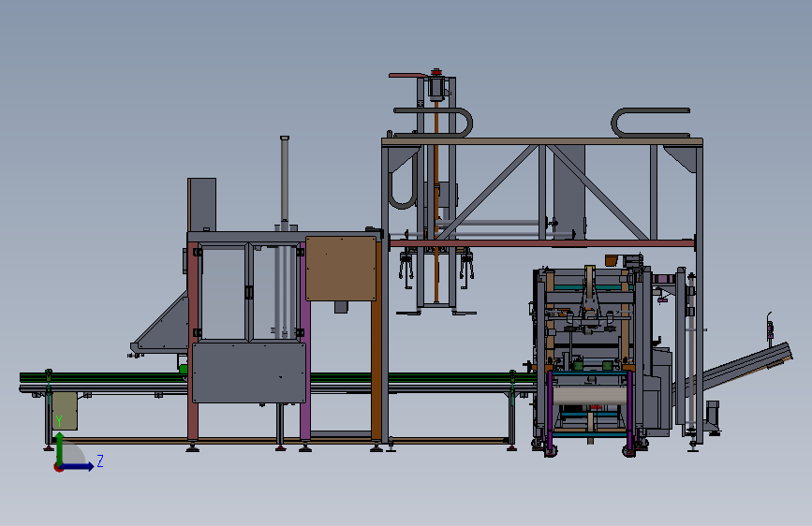Select the olive box under the conveyor
Screen dimensions: 812x526
(65, 411)
